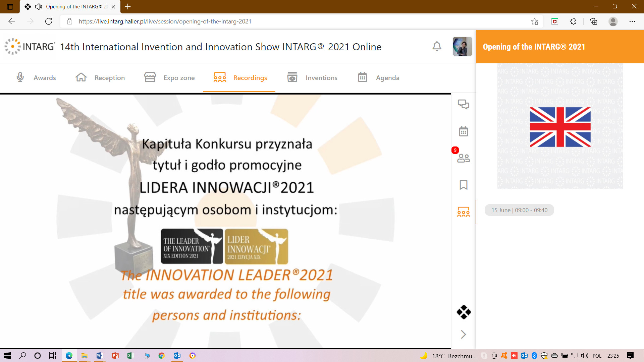Screen dimensions: 644x362
Task: Open Chrome from taskbar
Action: (161, 356)
